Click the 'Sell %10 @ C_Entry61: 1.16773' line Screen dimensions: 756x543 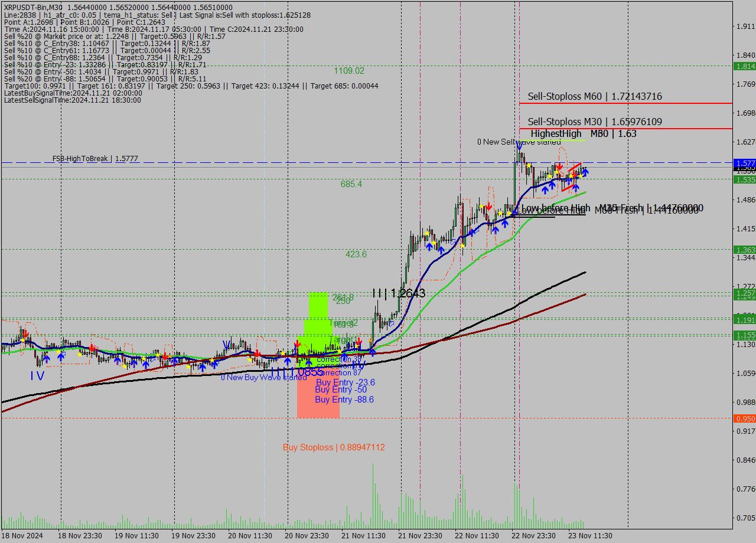[x=107, y=51]
